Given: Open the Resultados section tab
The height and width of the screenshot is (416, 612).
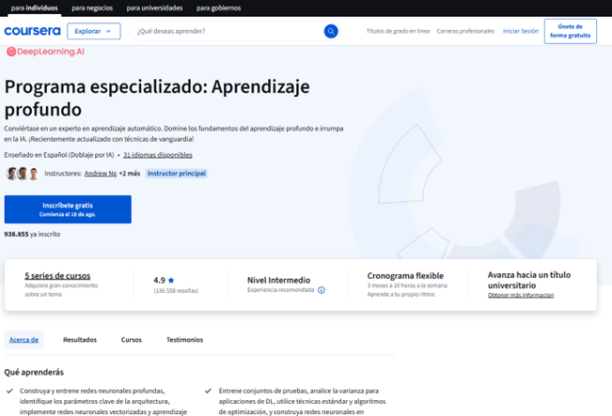Looking at the screenshot, I should coord(80,340).
